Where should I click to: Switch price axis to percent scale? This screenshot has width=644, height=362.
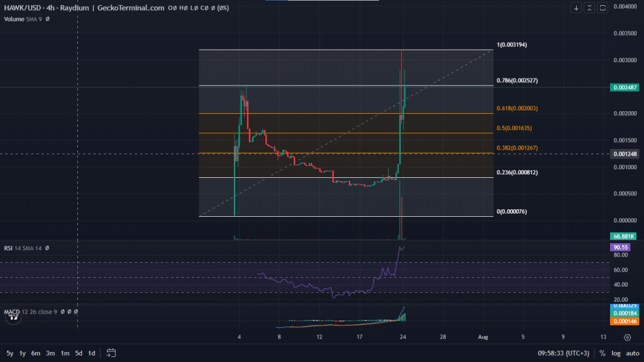click(602, 354)
